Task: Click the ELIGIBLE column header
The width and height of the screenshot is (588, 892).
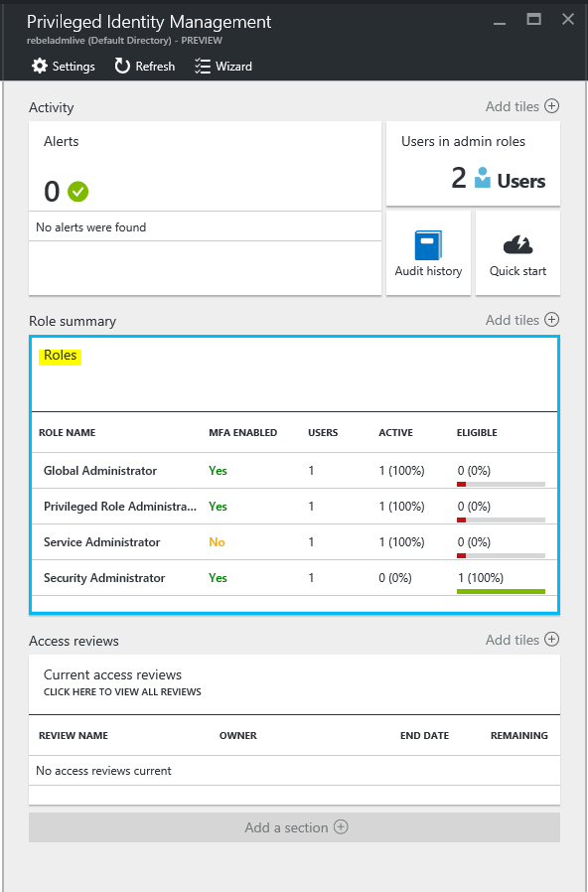Action: 477,433
